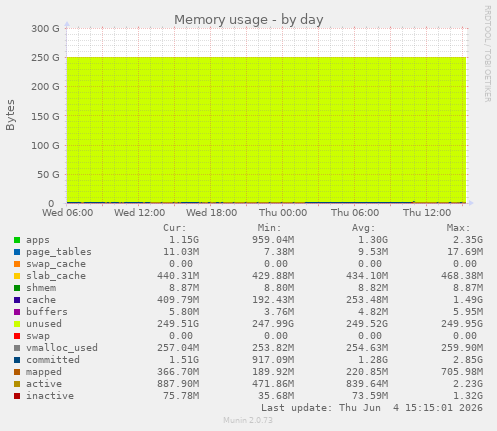The image size is (497, 431).
Task: Click the shmem dark green legend swatch
Action: (17, 288)
